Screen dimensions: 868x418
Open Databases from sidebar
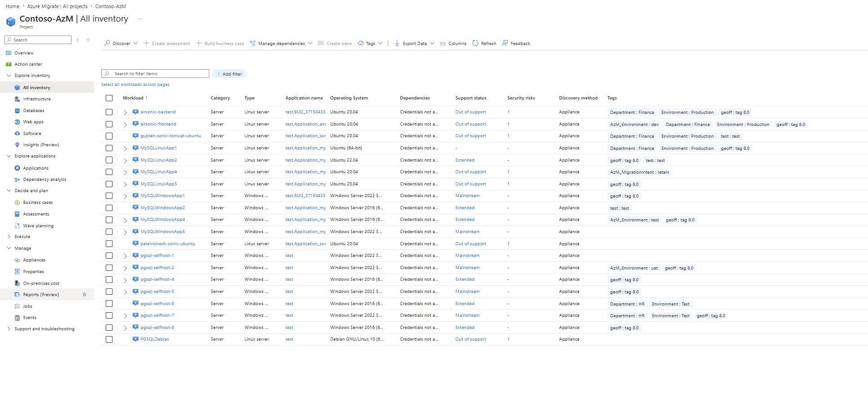[34, 111]
